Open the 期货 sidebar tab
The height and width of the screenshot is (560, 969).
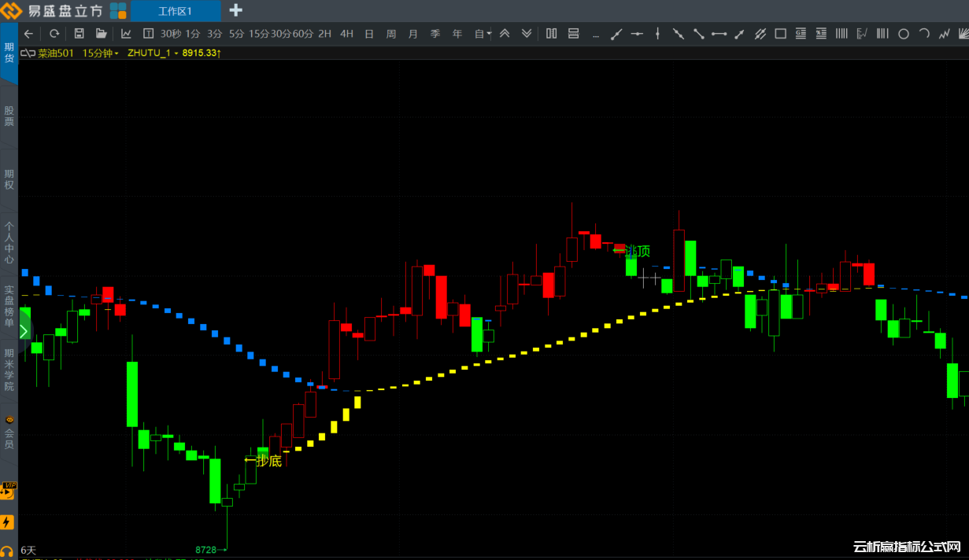pos(9,53)
